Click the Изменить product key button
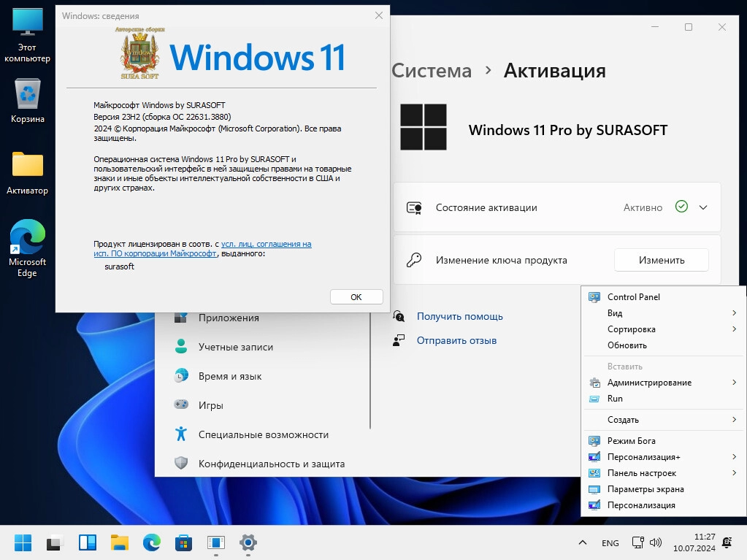Image resolution: width=747 pixels, height=560 pixels. tap(661, 260)
